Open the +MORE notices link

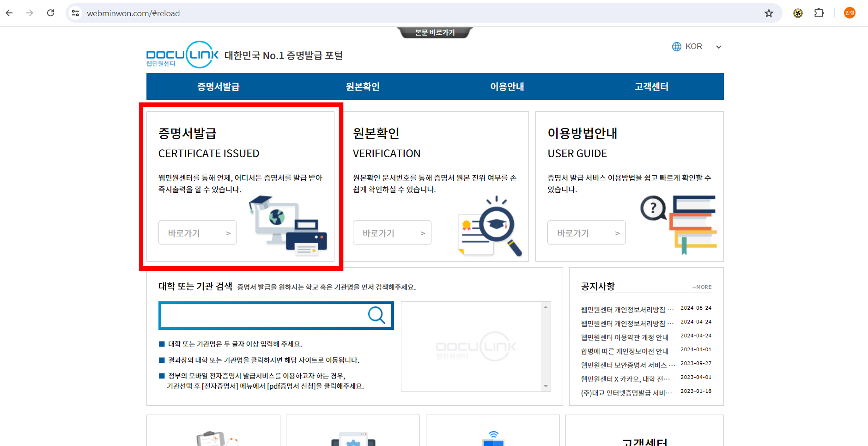[x=701, y=287]
